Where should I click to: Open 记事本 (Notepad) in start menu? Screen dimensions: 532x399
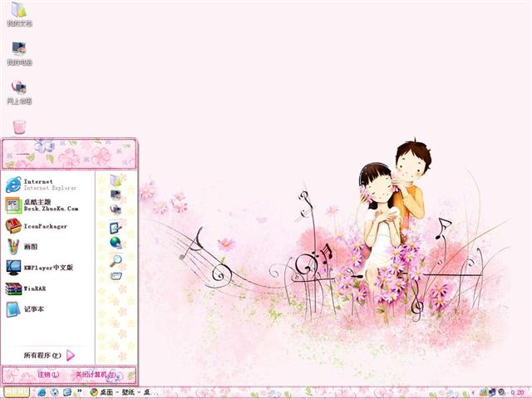(x=25, y=309)
